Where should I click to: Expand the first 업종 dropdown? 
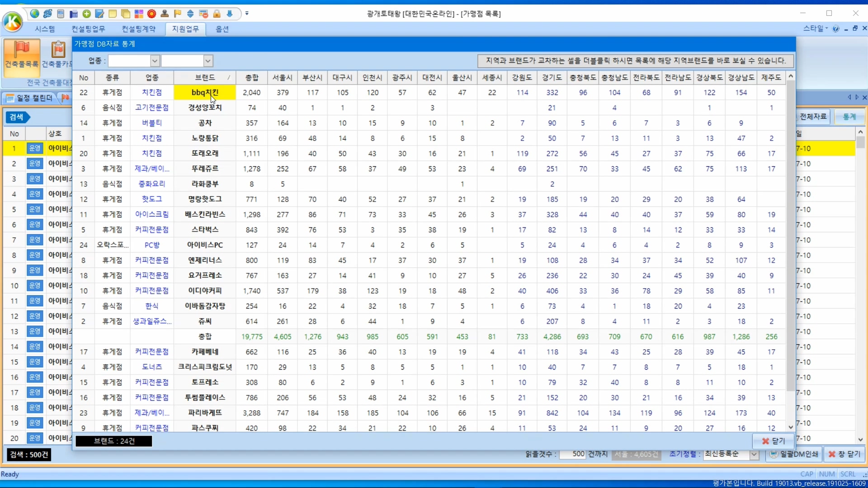(155, 61)
